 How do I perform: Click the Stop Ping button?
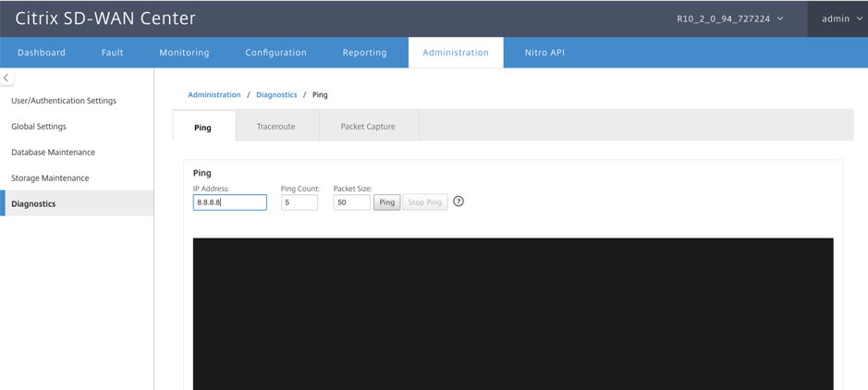click(425, 202)
